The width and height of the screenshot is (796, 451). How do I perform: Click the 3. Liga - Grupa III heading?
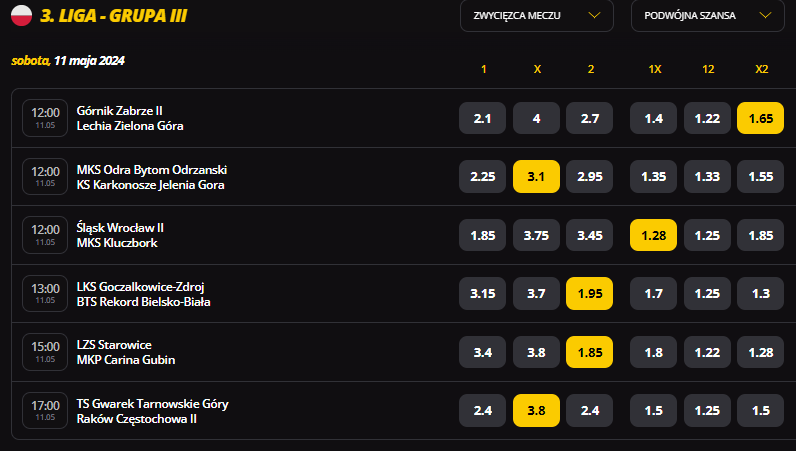114,16
